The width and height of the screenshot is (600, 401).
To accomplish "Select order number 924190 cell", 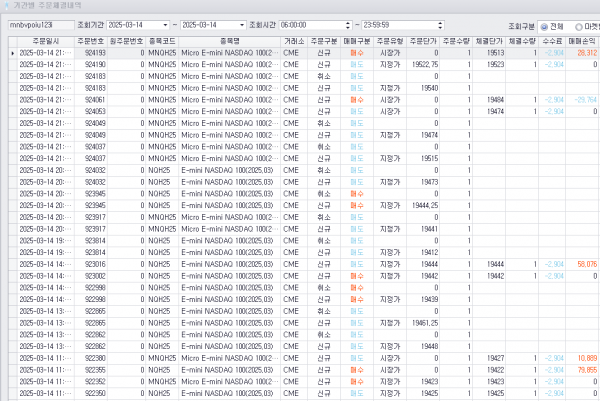I will (91, 65).
